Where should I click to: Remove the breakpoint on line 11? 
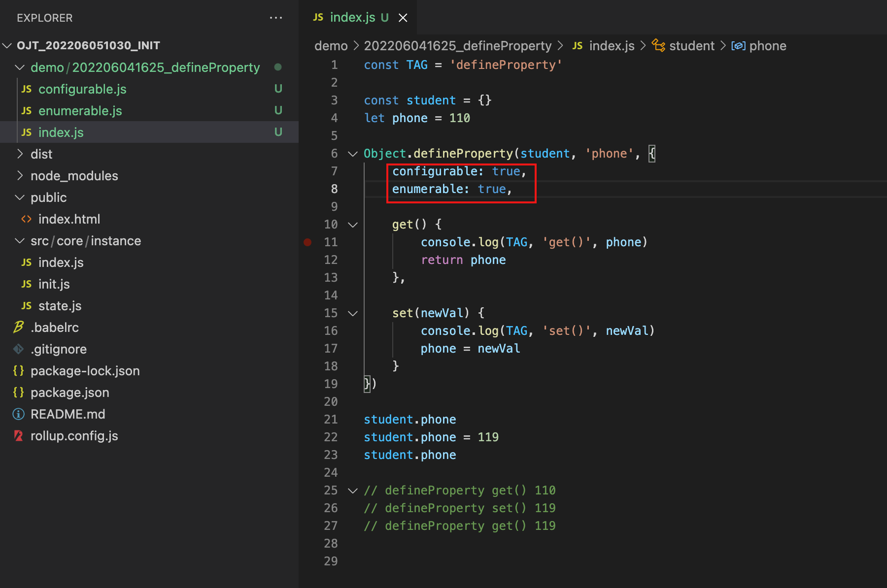(x=307, y=242)
